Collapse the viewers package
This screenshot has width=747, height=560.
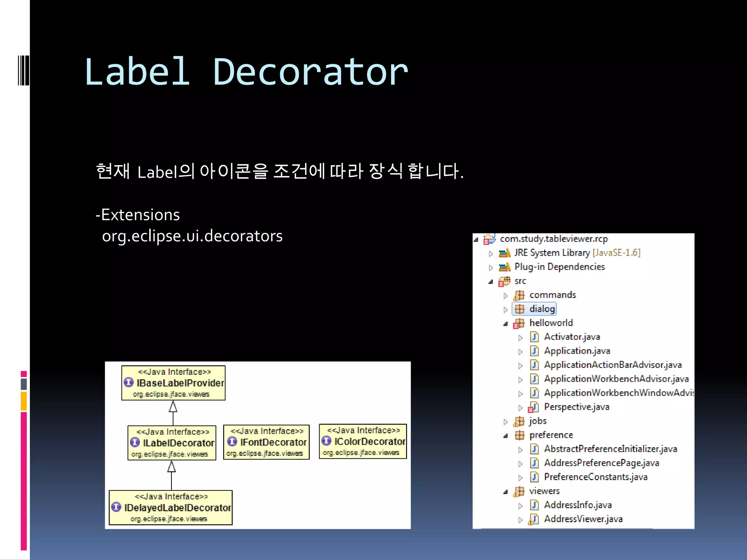point(506,492)
